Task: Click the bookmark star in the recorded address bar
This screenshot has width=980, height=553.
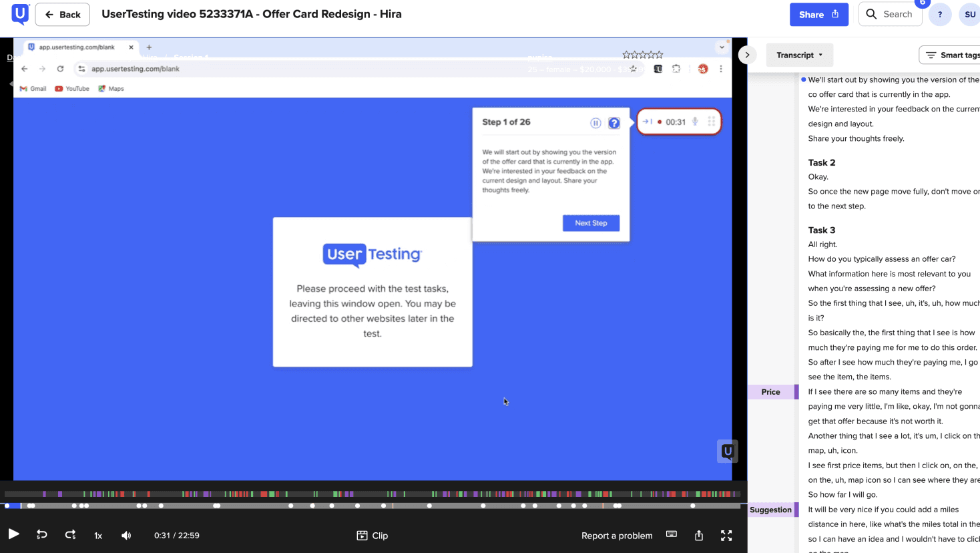Action: (x=633, y=69)
